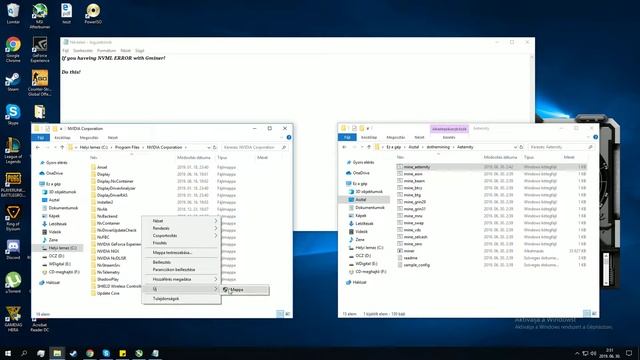640x360 pixels.
Task: Open Nézet submenu in context menu
Action: coord(181,221)
